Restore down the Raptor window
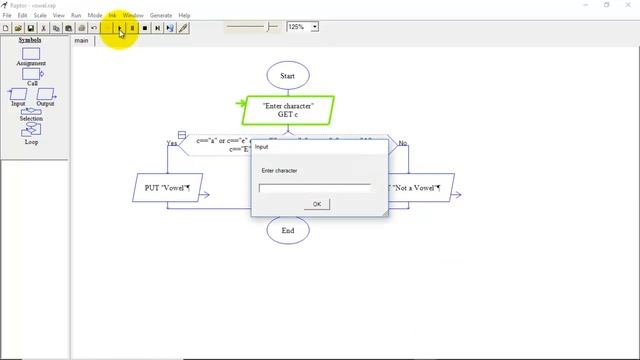 point(607,5)
